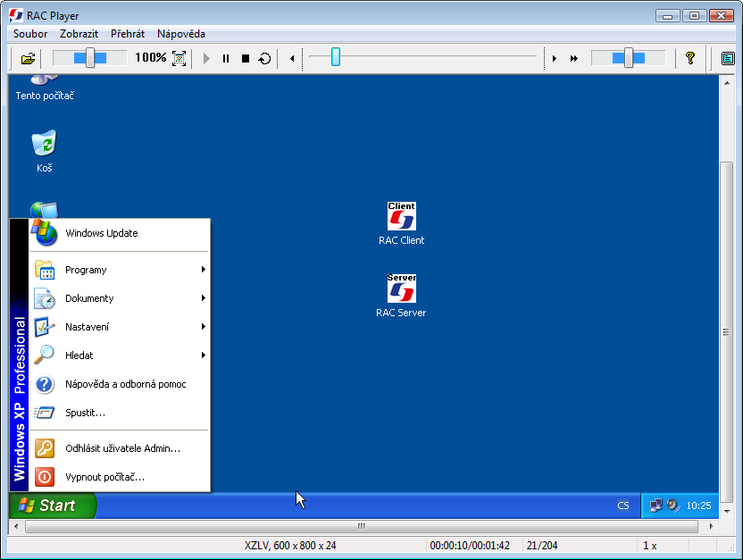
Task: Open the Přehrát menu
Action: pyautogui.click(x=128, y=34)
